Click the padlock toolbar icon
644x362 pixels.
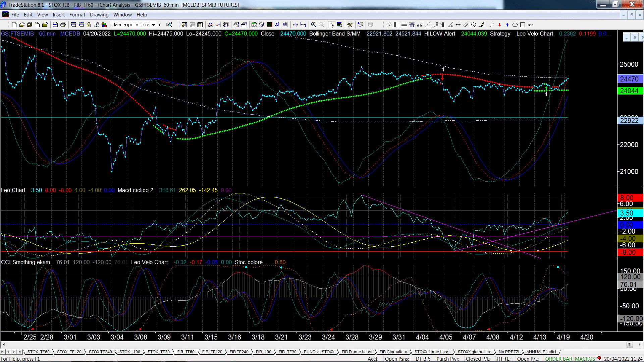coord(89,25)
